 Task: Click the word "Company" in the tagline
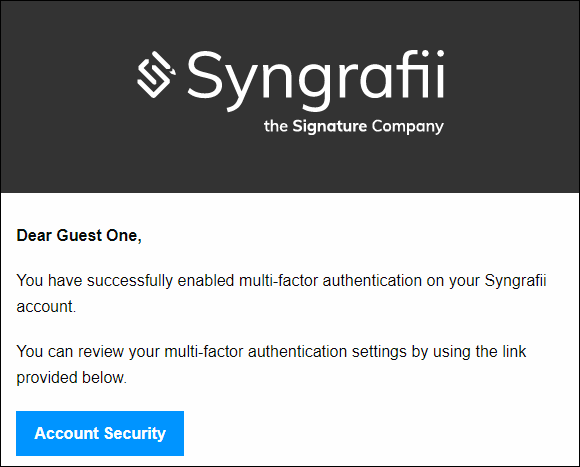(408, 127)
